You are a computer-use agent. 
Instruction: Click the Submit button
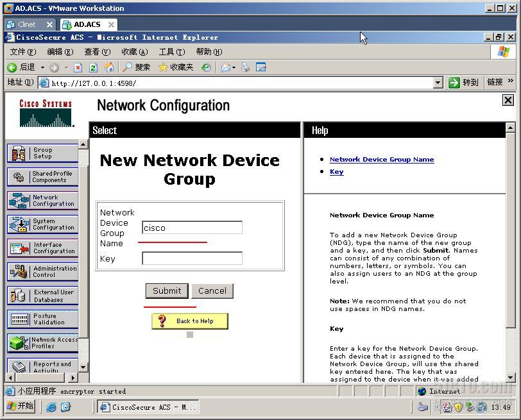pos(167,291)
